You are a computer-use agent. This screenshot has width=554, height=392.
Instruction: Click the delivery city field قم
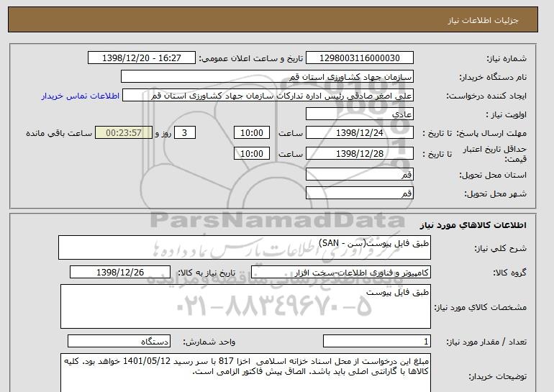pos(359,193)
